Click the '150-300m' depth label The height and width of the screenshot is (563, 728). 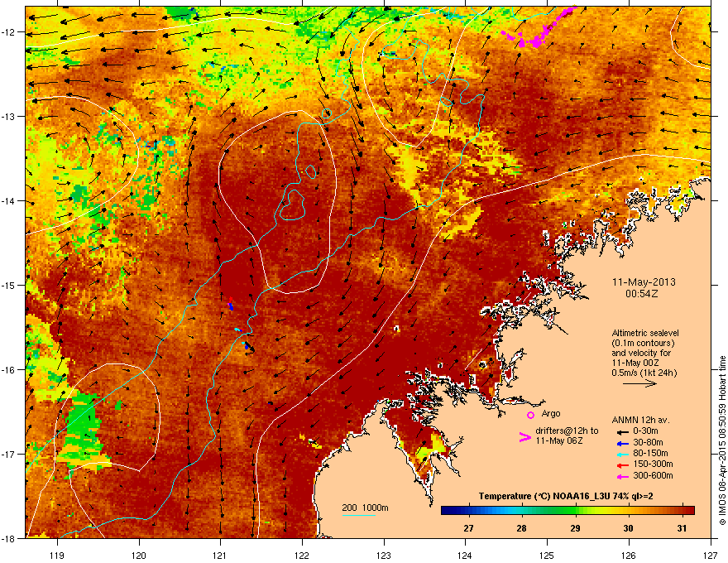point(653,464)
